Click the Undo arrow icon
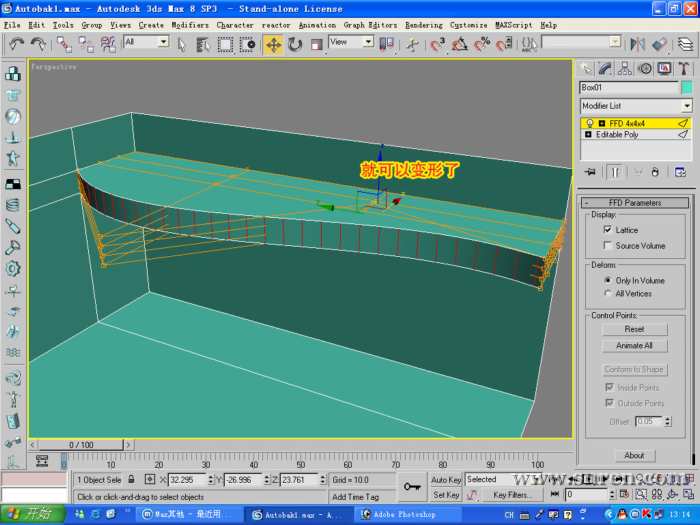This screenshot has width=700, height=525. coord(17,44)
